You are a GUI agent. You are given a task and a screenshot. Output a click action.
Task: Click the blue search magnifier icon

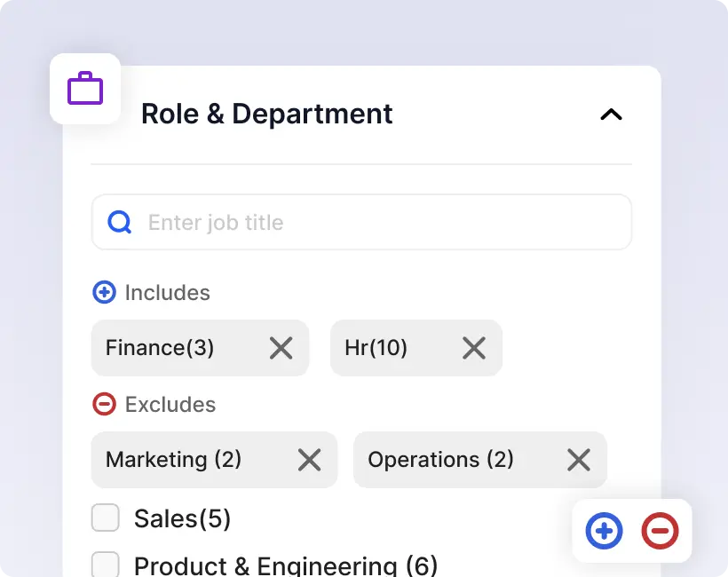click(120, 222)
